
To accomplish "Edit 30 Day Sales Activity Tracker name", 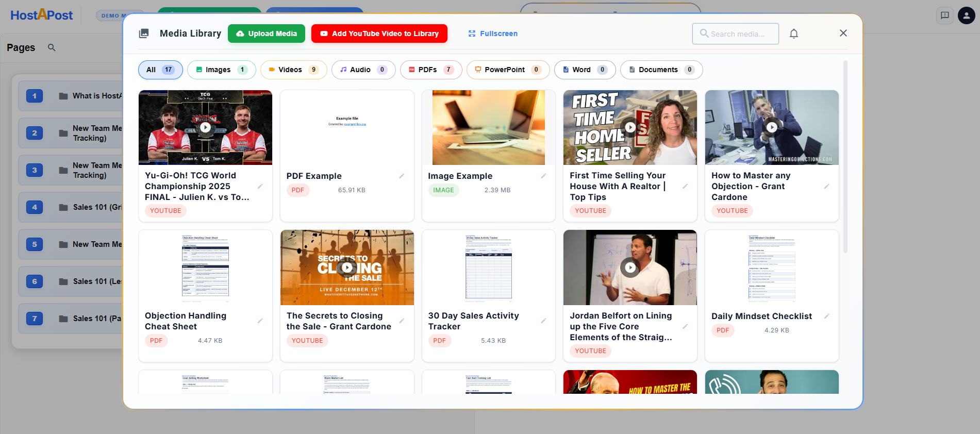I will (543, 321).
